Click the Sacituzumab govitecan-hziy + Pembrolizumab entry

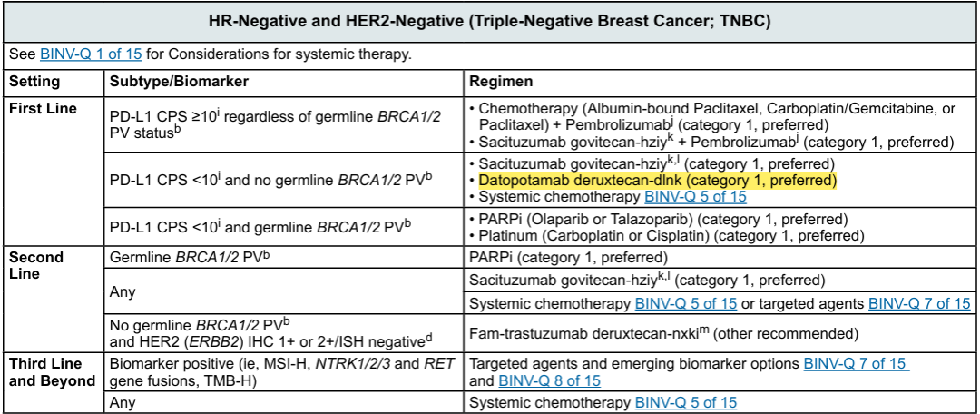pyautogui.click(x=712, y=142)
